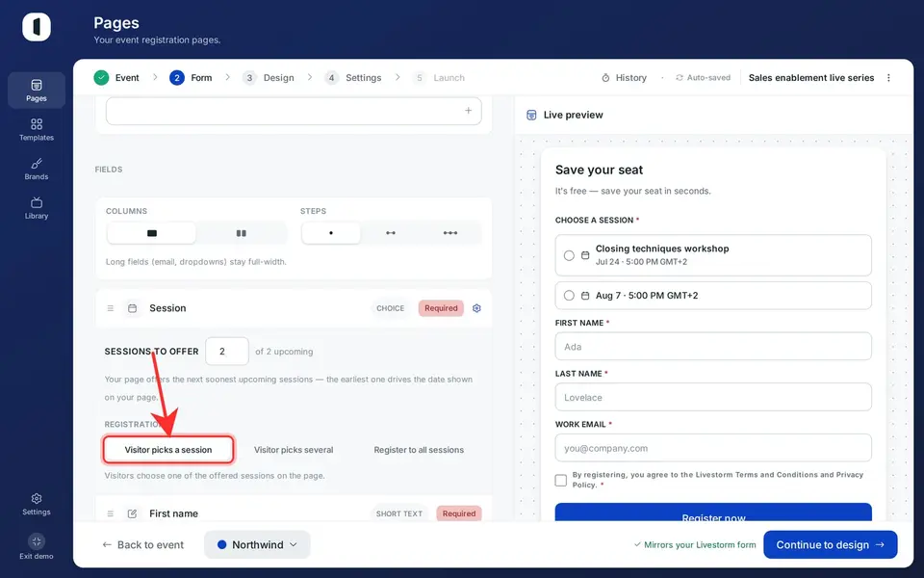Go to the Form step tab
The height and width of the screenshot is (578, 924).
(x=191, y=78)
